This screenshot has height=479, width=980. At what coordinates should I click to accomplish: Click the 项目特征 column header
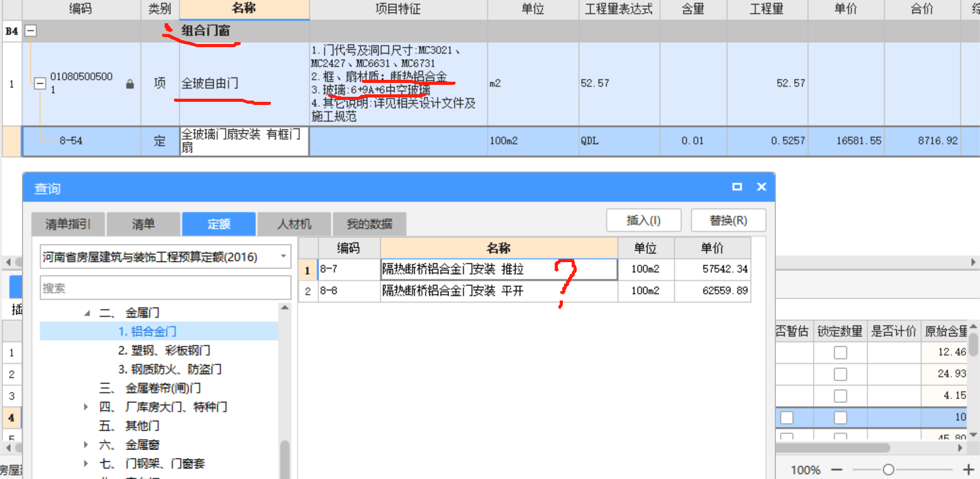(398, 9)
